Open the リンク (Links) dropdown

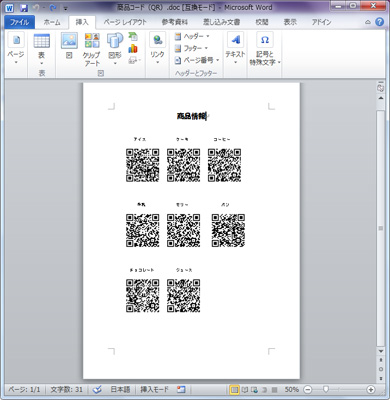click(157, 49)
